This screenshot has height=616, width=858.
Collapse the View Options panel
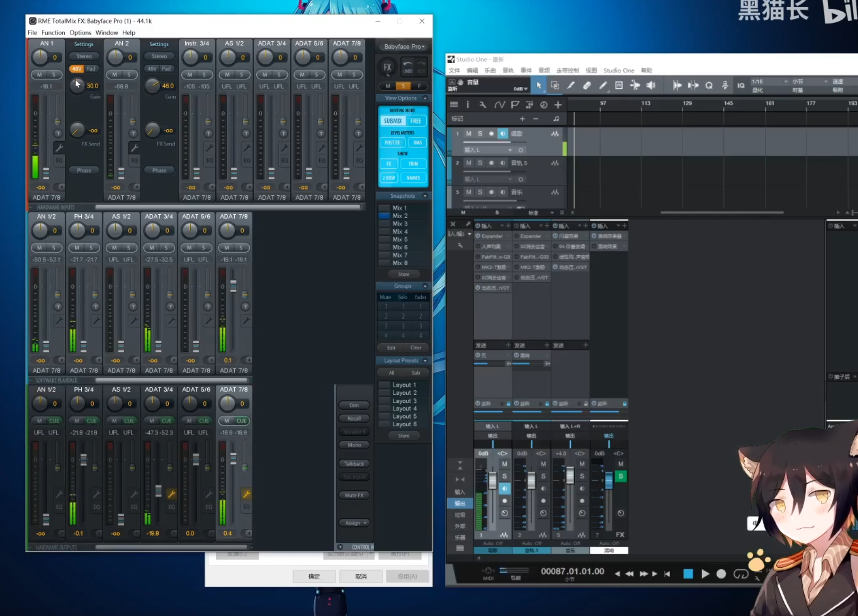coord(425,98)
